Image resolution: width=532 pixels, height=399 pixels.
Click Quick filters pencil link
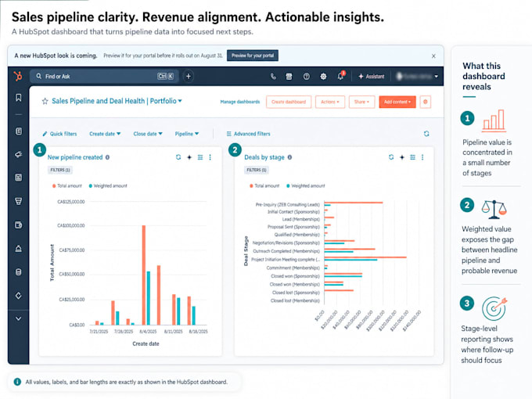(59, 134)
